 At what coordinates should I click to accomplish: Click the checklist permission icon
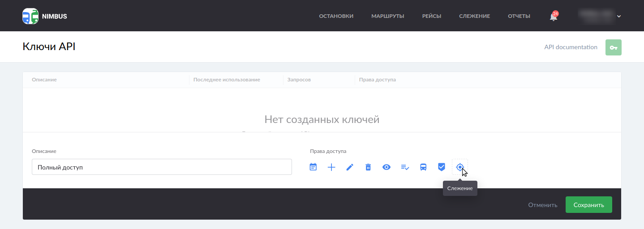[405, 167]
